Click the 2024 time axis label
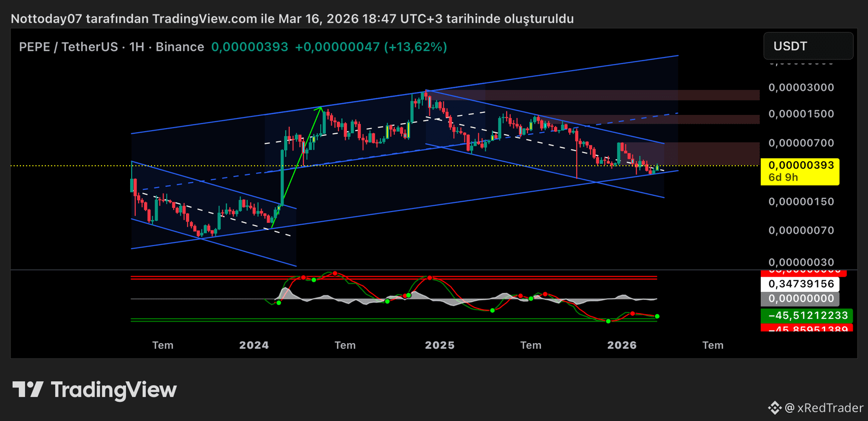 254,345
